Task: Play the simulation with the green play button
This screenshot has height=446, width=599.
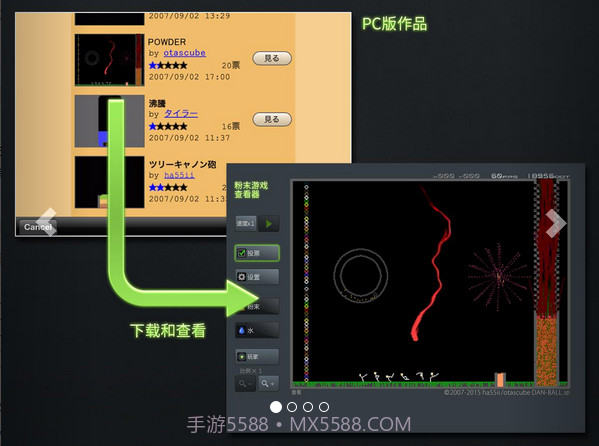Action: (x=269, y=224)
